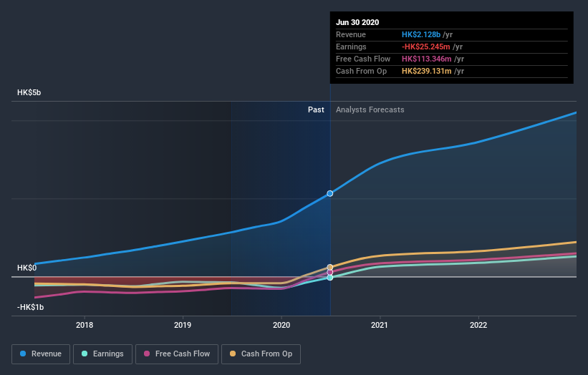Click the Past label
Viewport: 588px width, 375px height.
pyautogui.click(x=316, y=109)
